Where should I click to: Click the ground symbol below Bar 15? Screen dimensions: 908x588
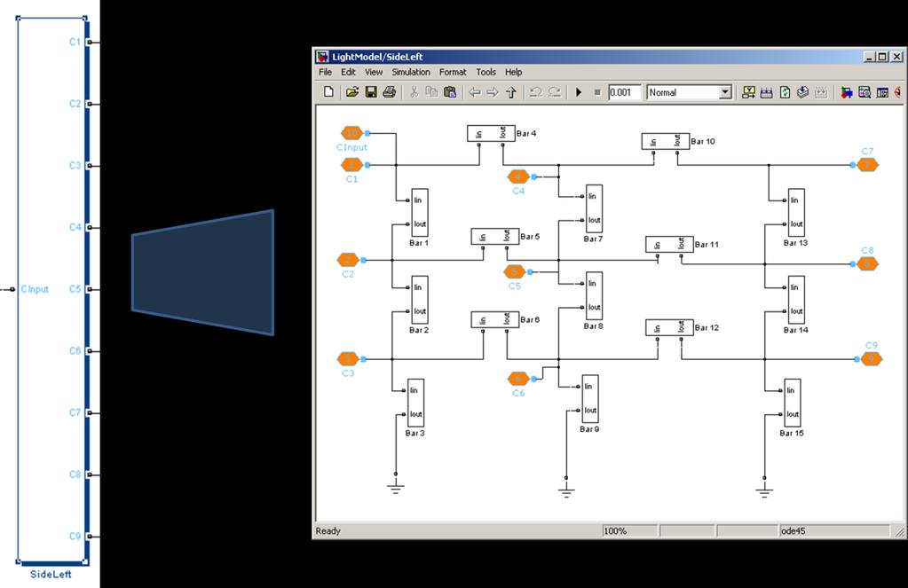764,490
